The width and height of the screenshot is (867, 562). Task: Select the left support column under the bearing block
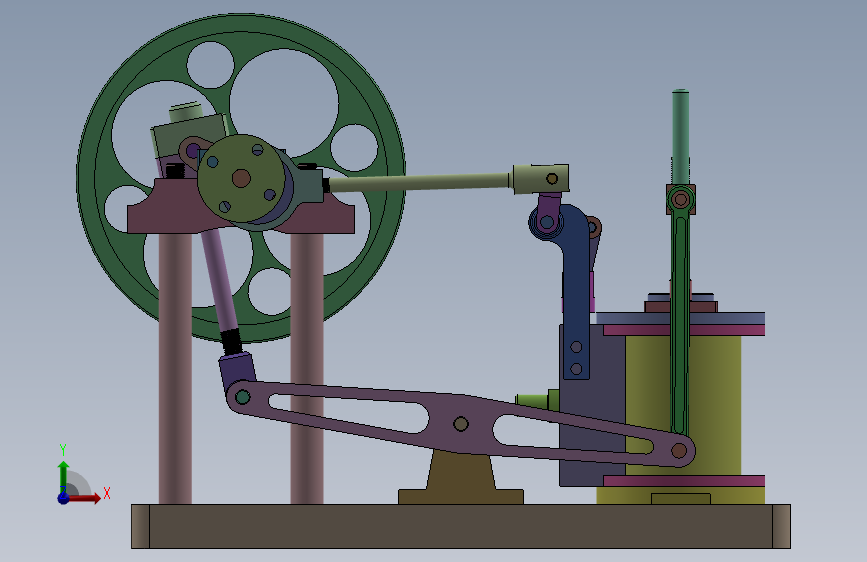click(175, 368)
